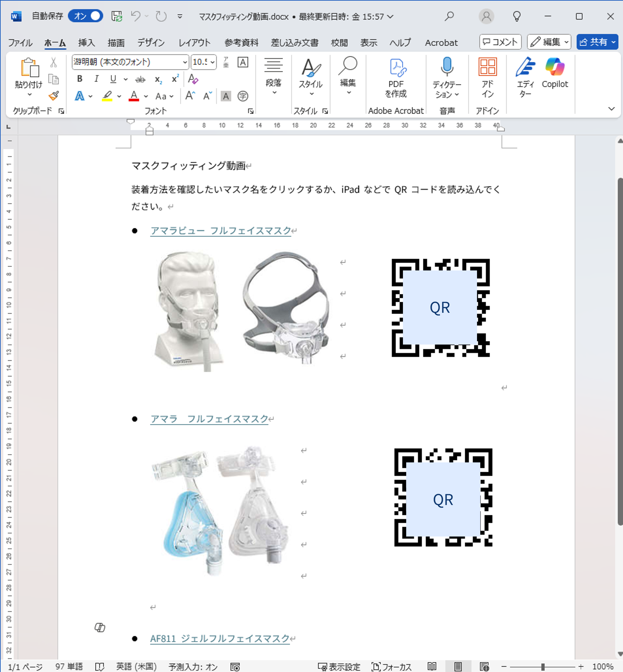Click the Redo arrow icon
This screenshot has height=672, width=623.
pyautogui.click(x=161, y=16)
